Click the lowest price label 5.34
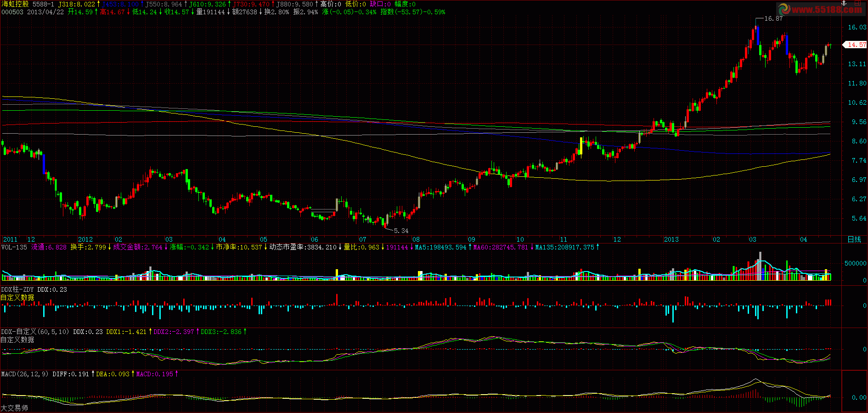Viewport: 868px width, 413px height. click(401, 231)
